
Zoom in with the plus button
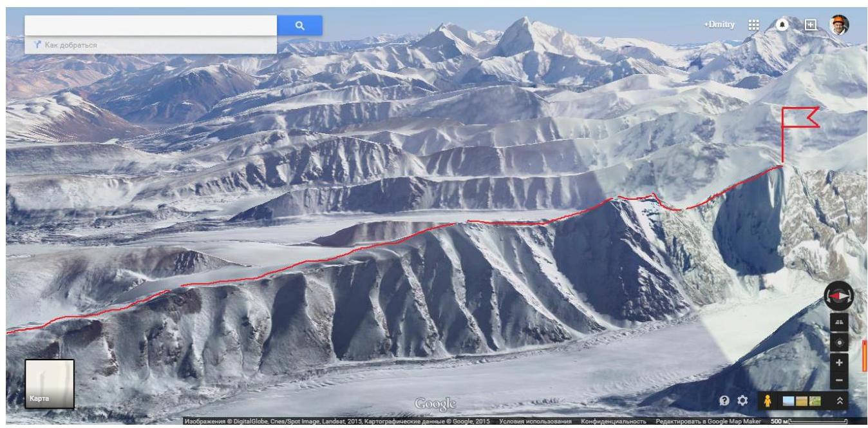click(x=838, y=363)
